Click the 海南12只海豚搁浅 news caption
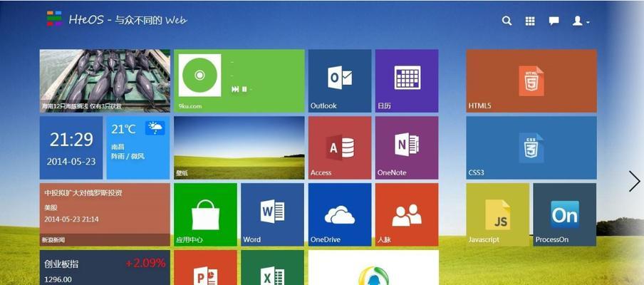This screenshot has width=644, height=285. (x=81, y=106)
